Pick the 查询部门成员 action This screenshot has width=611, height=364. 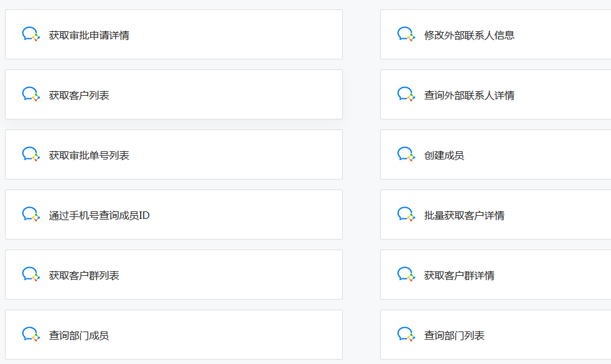(x=174, y=335)
